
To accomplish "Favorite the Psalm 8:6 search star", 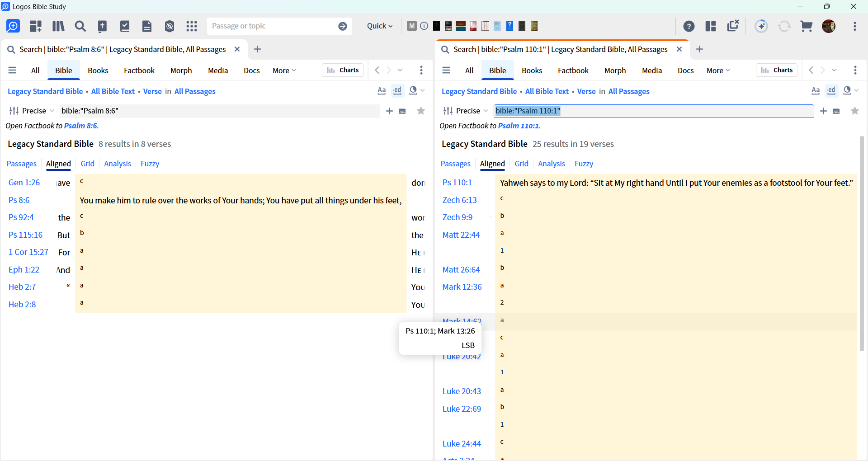I will click(421, 111).
